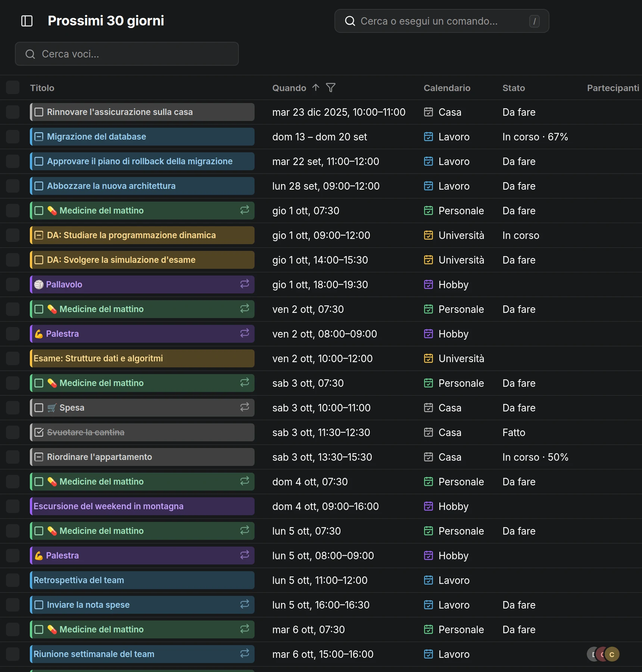Click the calendar icon beside Casa for Rinnovare l'assicurazione
The height and width of the screenshot is (672, 642).
point(428,112)
